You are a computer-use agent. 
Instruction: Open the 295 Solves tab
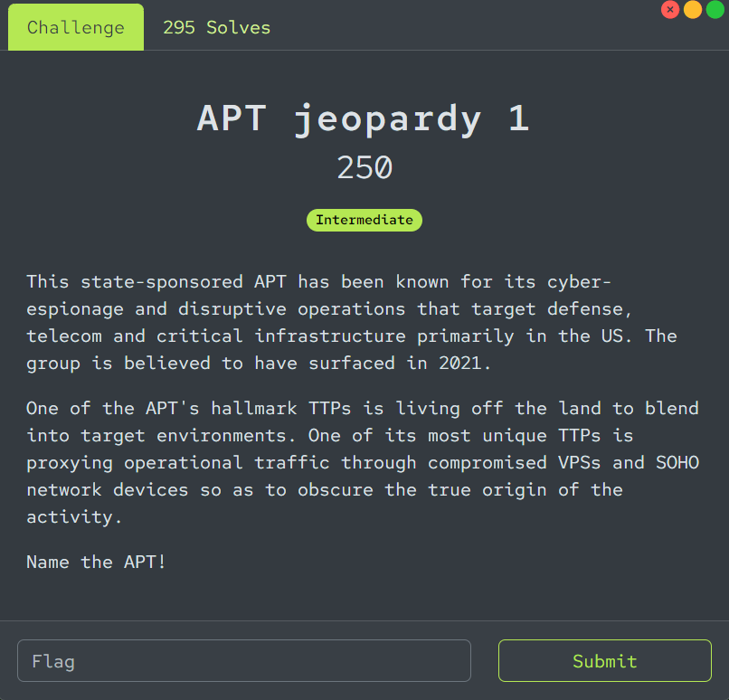point(216,27)
